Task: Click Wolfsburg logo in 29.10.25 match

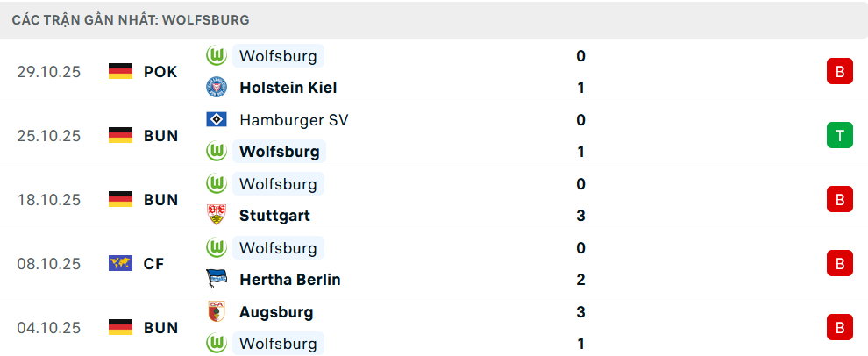Action: click(216, 56)
